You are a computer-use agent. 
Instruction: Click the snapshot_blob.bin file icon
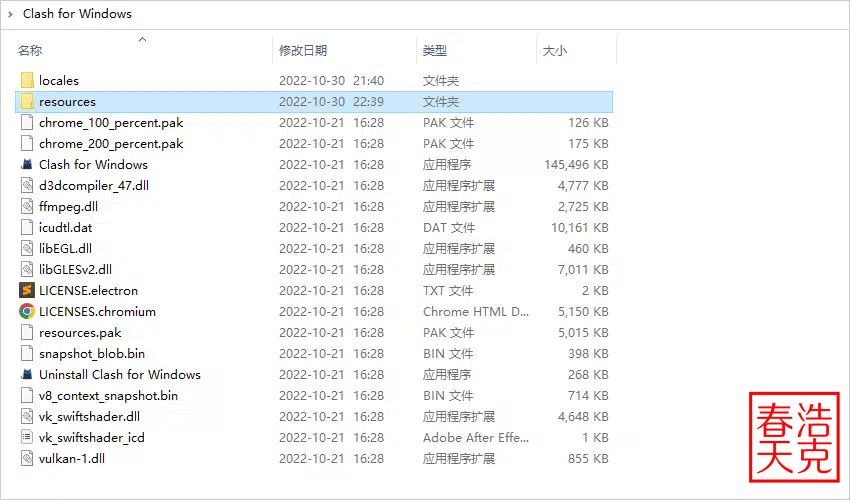coord(27,354)
